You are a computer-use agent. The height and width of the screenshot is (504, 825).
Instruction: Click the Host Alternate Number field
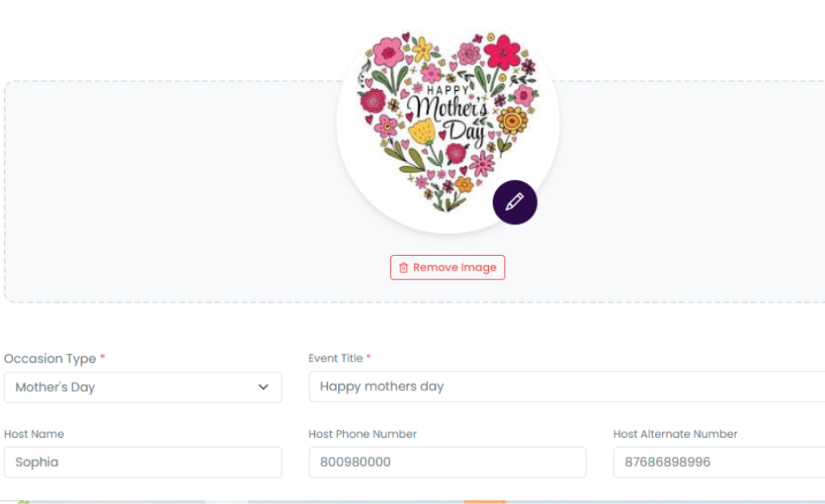[717, 462]
